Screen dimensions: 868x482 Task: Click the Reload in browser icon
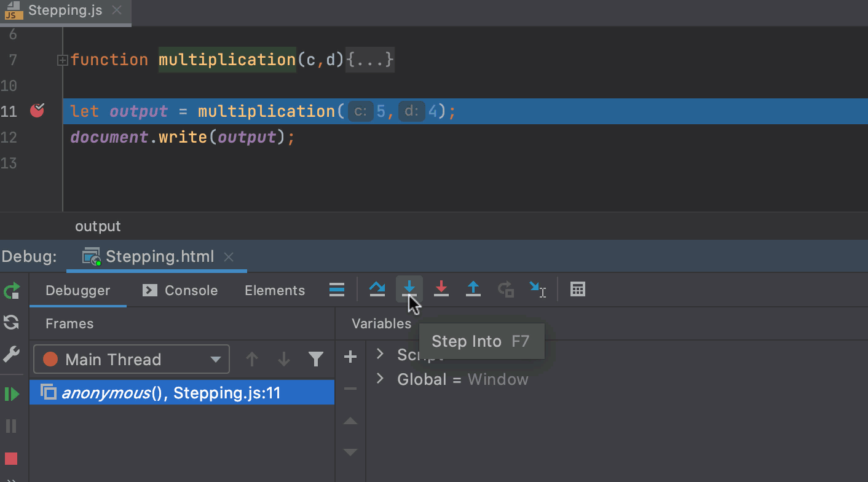tap(12, 322)
